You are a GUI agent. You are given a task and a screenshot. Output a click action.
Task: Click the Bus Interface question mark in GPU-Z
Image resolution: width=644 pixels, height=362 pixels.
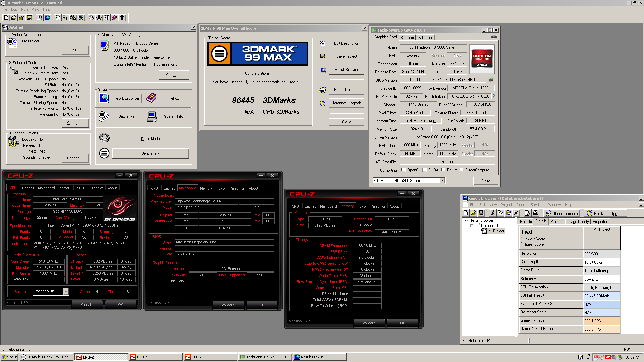[494, 96]
